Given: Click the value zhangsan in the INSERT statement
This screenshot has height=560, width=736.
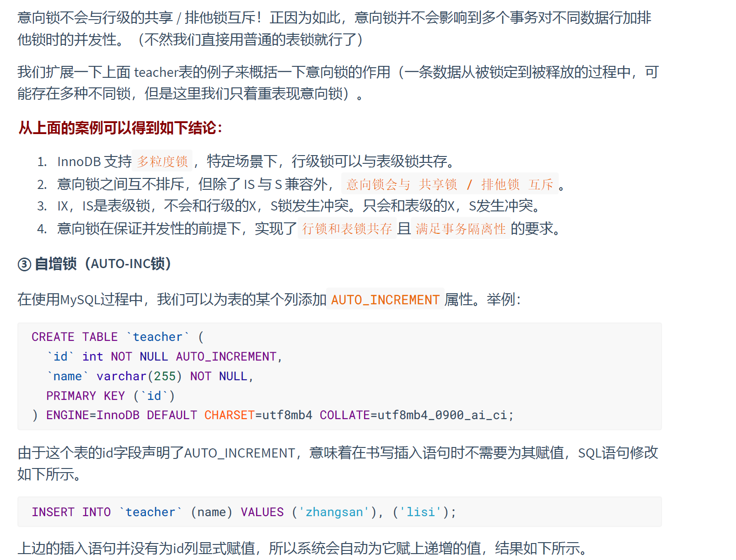Looking at the screenshot, I should coord(334,512).
